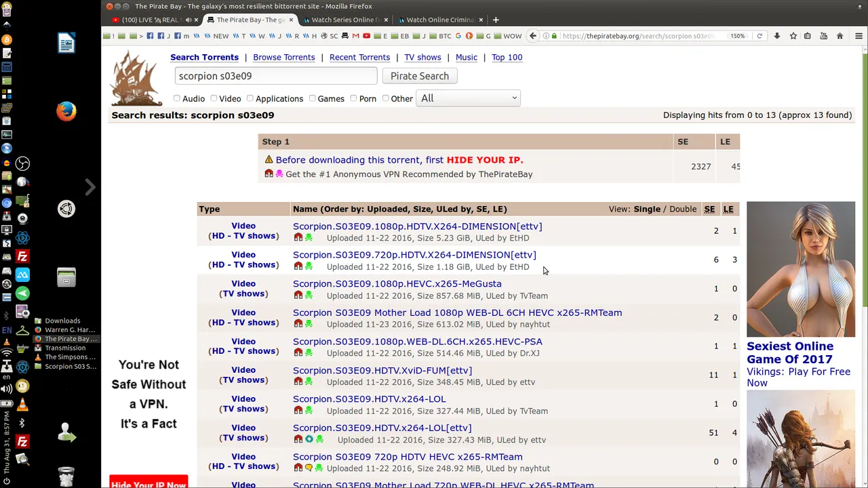This screenshot has width=868, height=488.
Task: Open the Recent Torrents link
Action: click(359, 57)
